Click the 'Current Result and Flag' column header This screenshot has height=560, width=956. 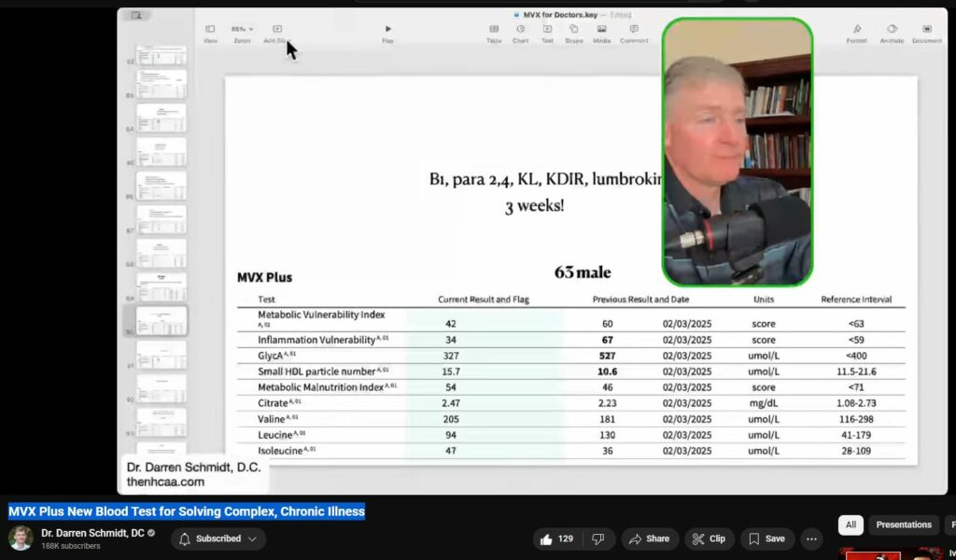(x=484, y=300)
